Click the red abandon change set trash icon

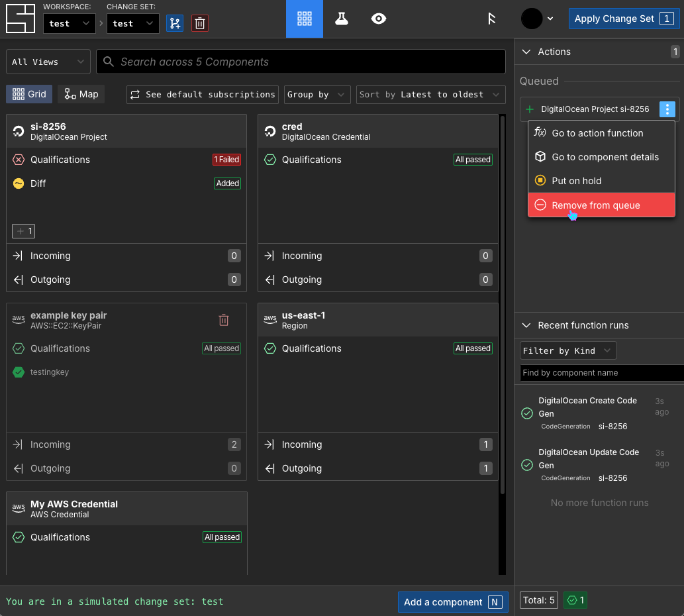tap(200, 23)
